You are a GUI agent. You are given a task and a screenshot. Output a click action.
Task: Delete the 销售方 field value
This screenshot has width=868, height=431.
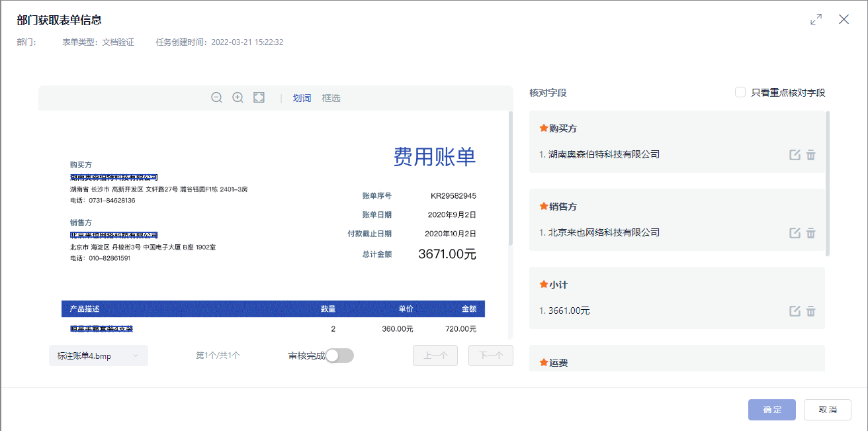[811, 233]
